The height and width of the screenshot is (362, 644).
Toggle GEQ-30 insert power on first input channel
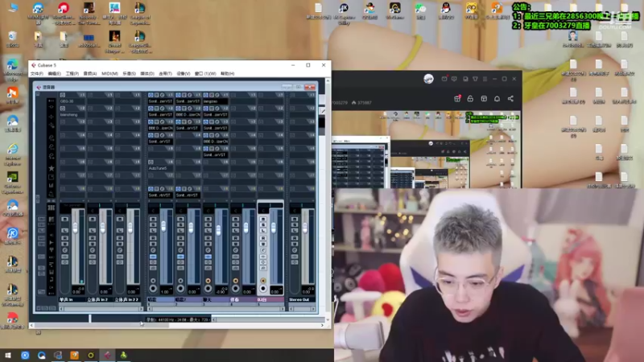pos(63,95)
